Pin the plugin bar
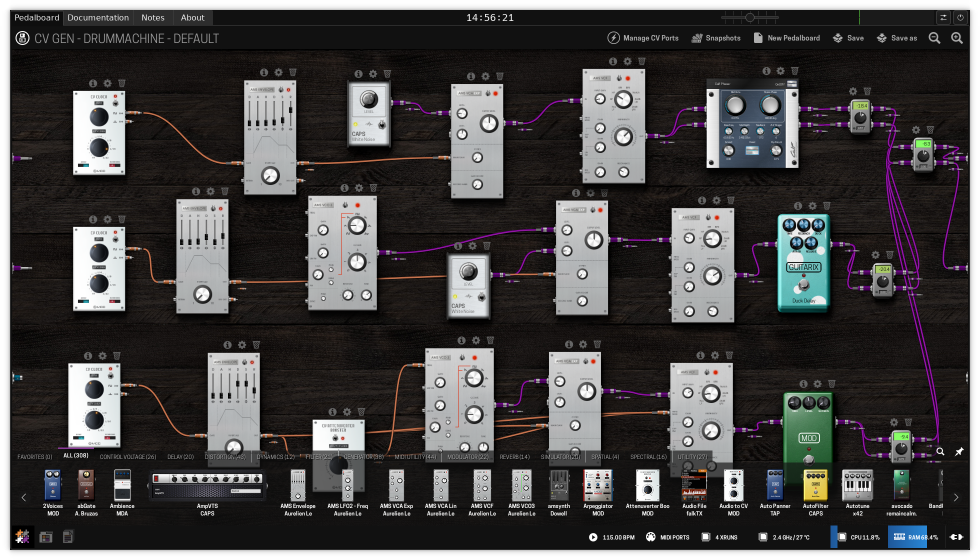Screen dimensions: 980x560 959,451
